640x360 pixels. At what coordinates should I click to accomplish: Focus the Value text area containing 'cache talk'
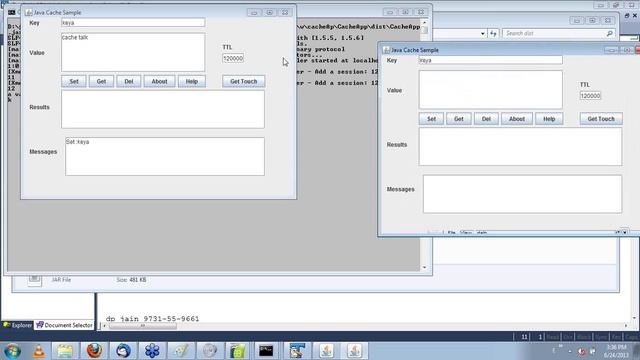pyautogui.click(x=133, y=52)
